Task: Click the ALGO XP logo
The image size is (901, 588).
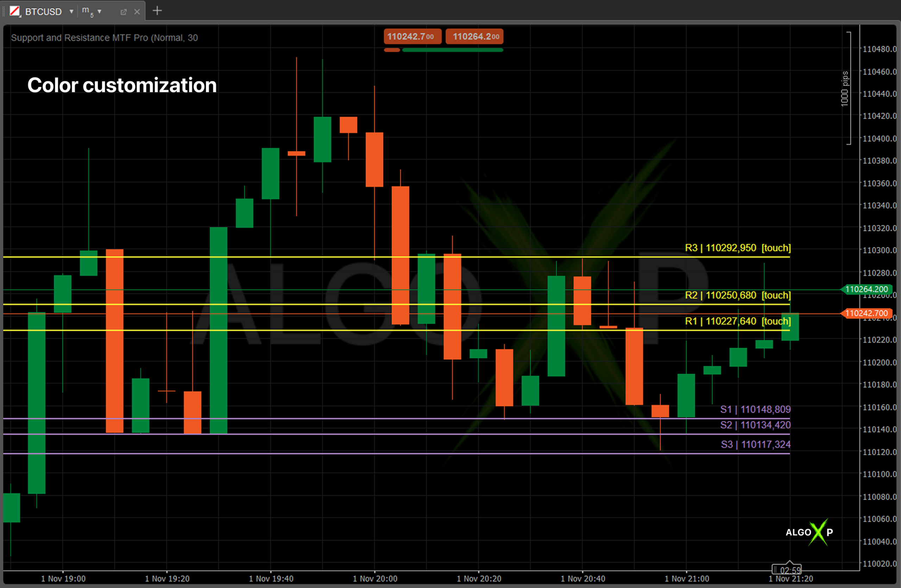Action: (809, 532)
